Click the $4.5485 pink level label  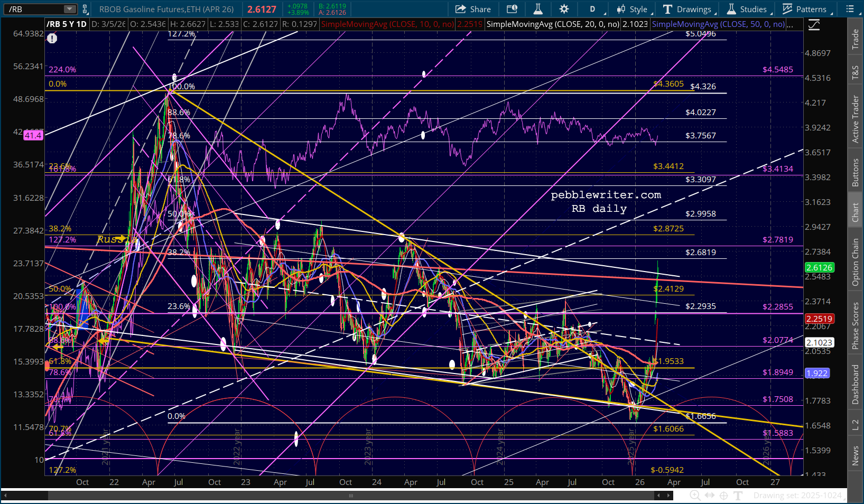pos(778,69)
